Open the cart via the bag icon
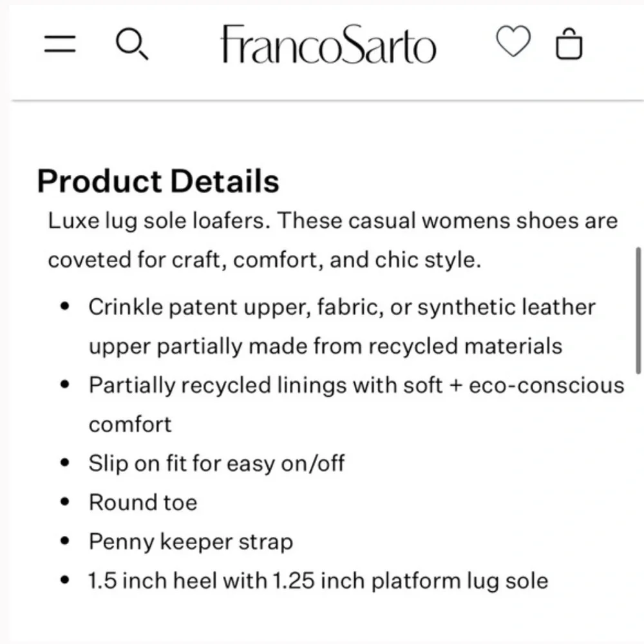The image size is (644, 644). click(569, 44)
